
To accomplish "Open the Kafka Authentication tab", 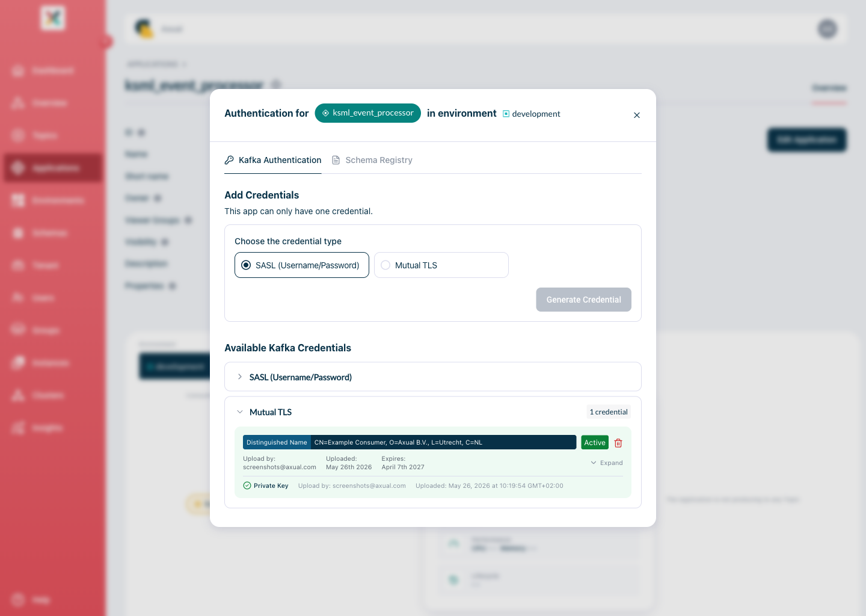I will click(273, 160).
